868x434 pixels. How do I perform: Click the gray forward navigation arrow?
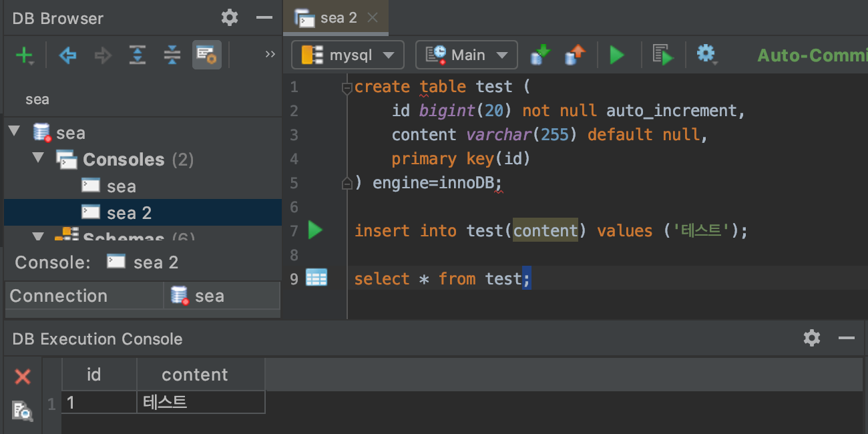click(x=103, y=55)
